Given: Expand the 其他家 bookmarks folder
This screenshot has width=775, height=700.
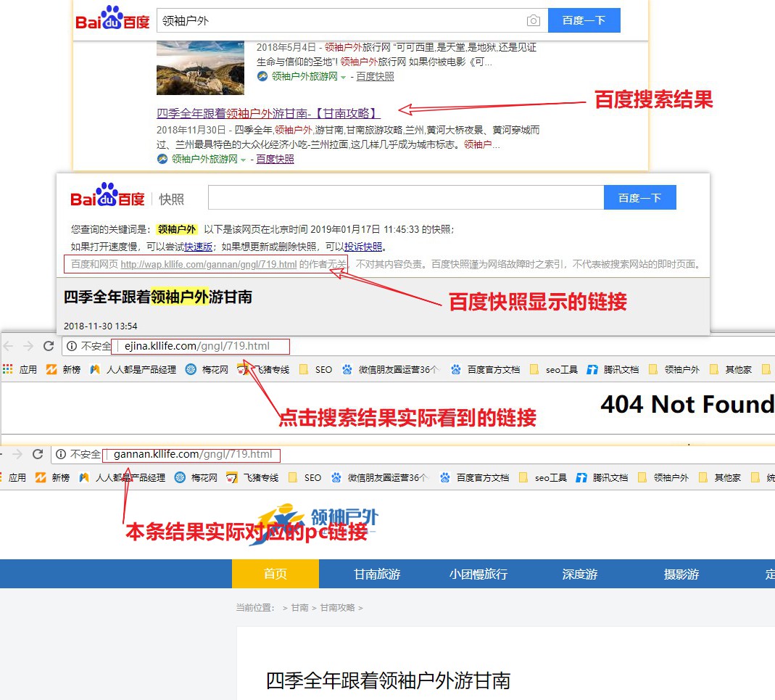Looking at the screenshot, I should pos(734,368).
